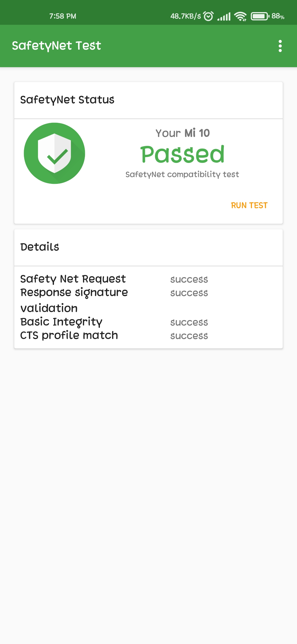297x644 pixels.
Task: Tap the Wi-Fi status icon
Action: coord(240,17)
